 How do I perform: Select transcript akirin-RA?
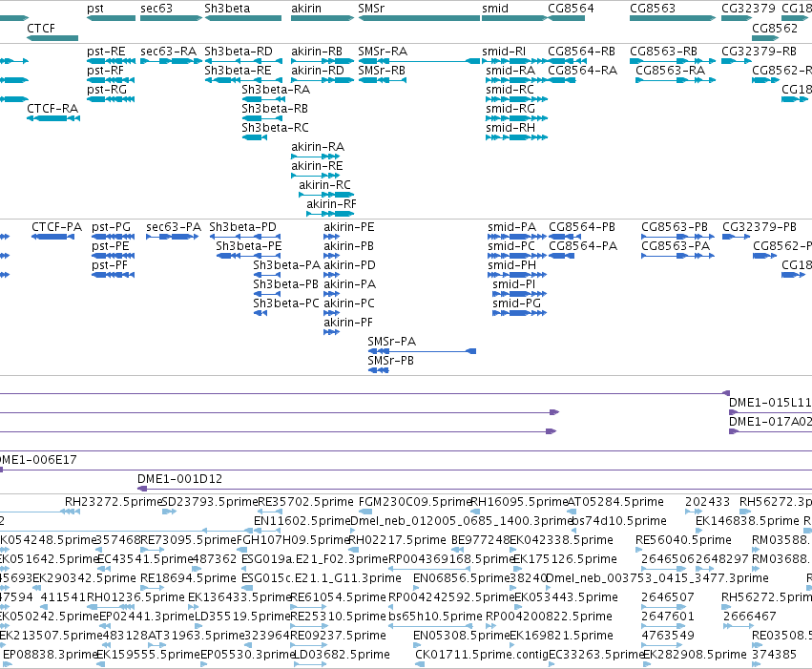point(318,147)
